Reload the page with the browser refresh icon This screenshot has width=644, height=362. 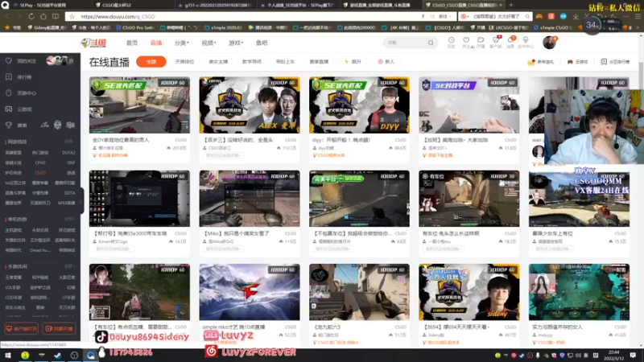(31, 16)
